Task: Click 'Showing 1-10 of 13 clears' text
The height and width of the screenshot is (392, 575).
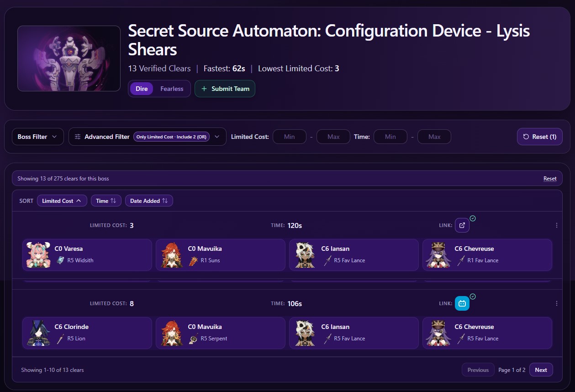Action: click(53, 370)
